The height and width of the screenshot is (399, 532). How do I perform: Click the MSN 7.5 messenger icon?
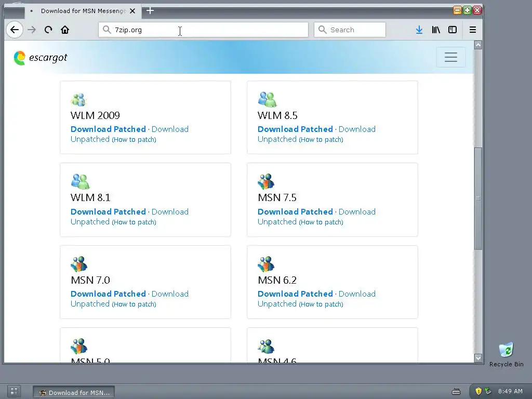pyautogui.click(x=266, y=181)
